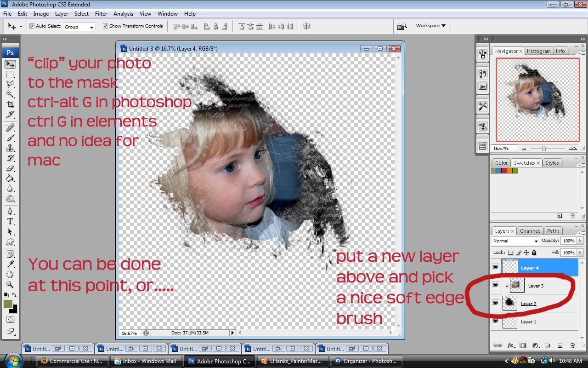Viewport: 588px width, 368px height.
Task: Adjust the Navigator zoom slider
Action: point(544,149)
